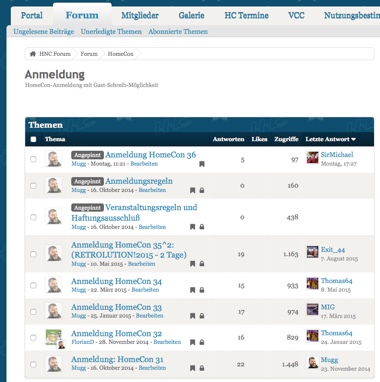Check the Anmeldung HomeCon 33 checkbox
Screen dimensions: 380x382
(33, 312)
